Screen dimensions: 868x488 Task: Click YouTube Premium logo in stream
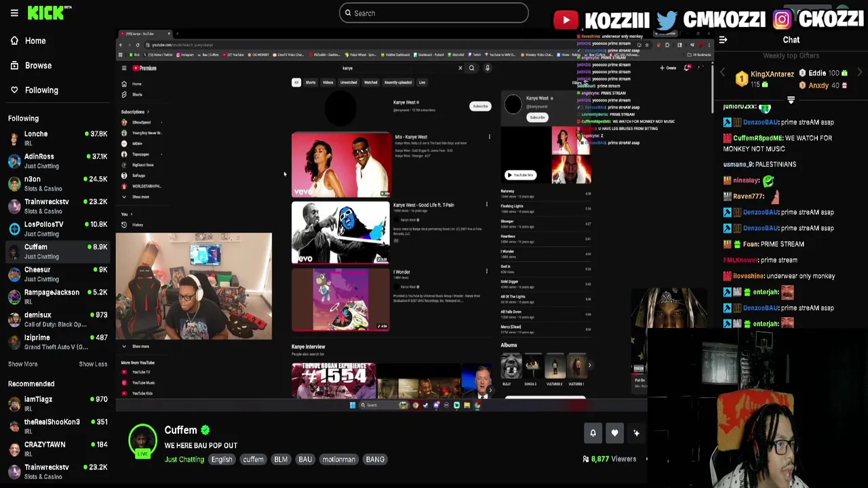144,68
